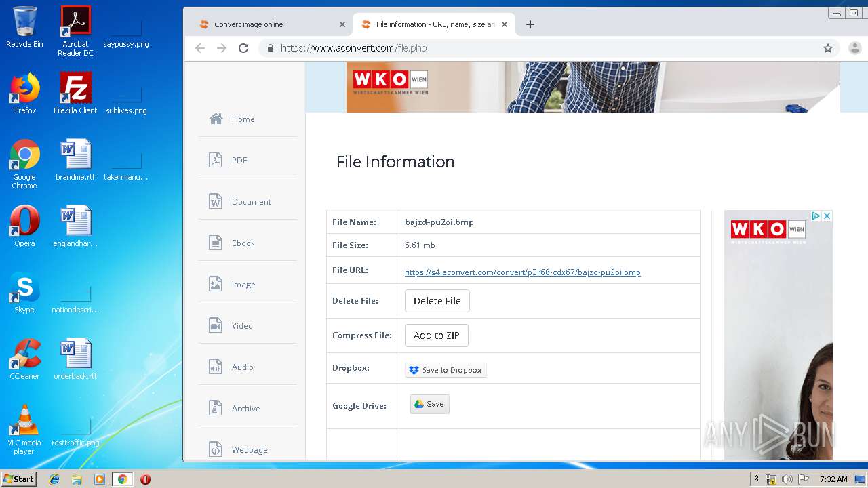This screenshot has height=488, width=868.
Task: Reload the current page
Action: tap(243, 48)
